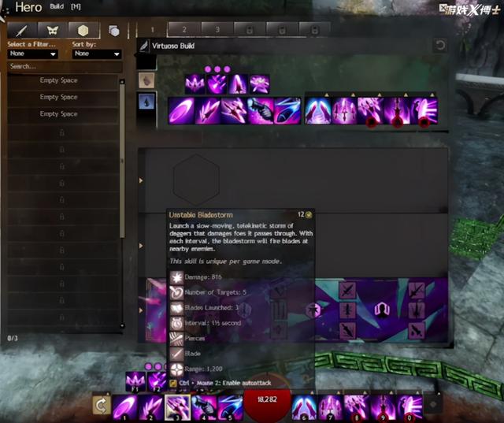
Task: Click the second Bladesong skill icon in build panel
Action: tap(217, 84)
